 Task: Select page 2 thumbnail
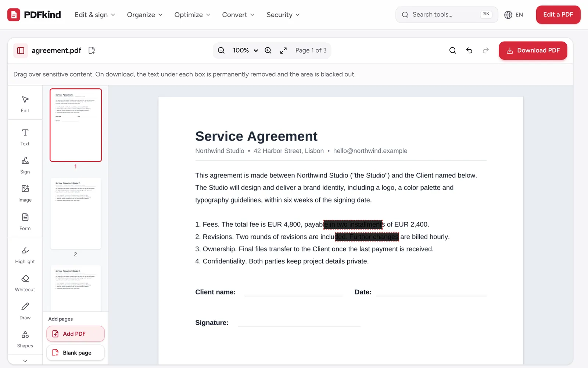[x=76, y=213]
